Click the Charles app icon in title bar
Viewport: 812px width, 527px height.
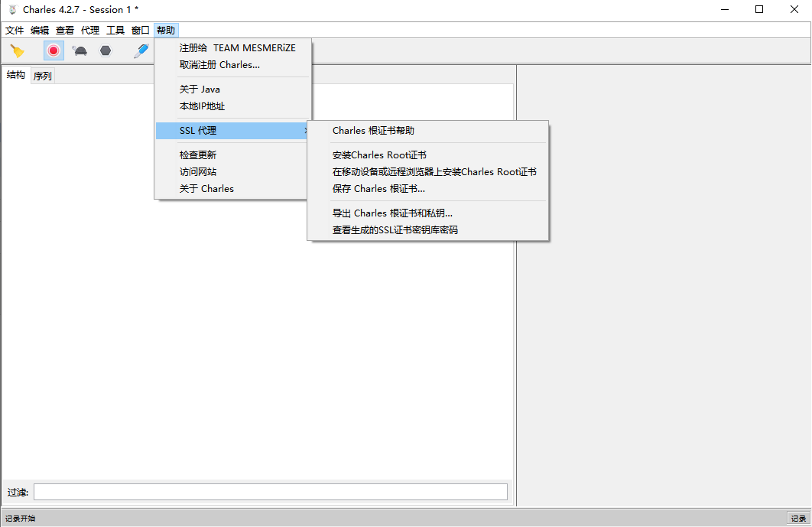tap(12, 9)
